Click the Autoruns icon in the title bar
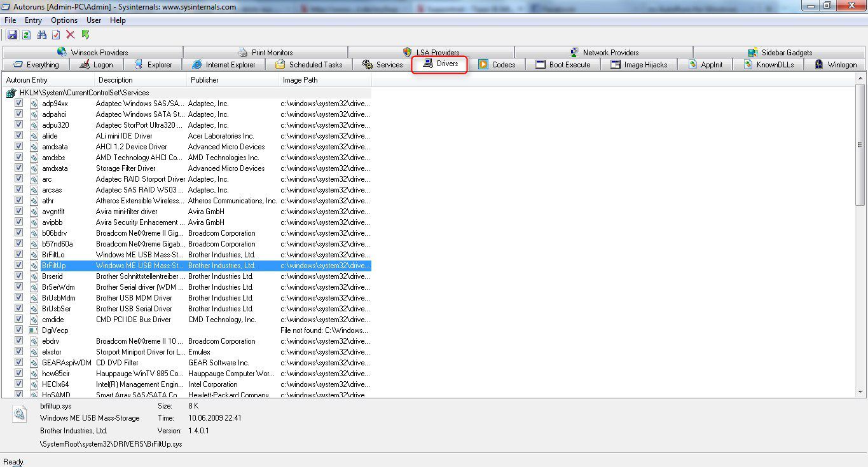The width and height of the screenshot is (868, 467). pos(6,6)
